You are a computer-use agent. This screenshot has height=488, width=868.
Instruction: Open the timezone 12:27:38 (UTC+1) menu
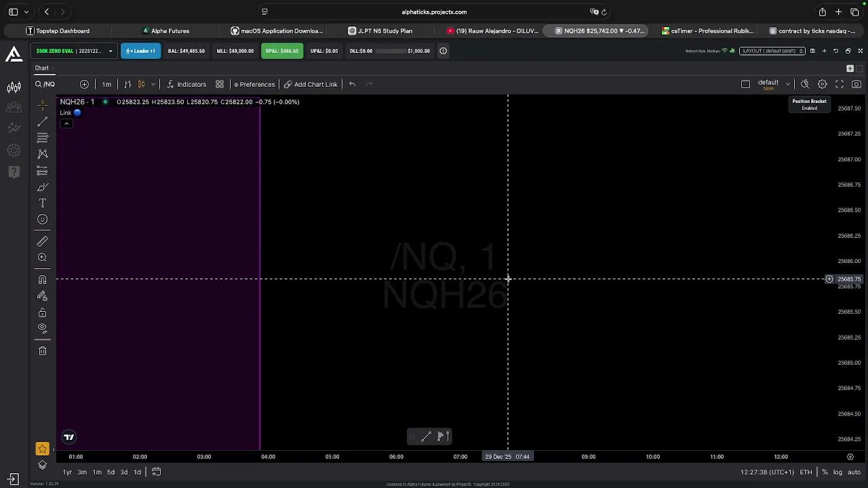click(x=767, y=472)
